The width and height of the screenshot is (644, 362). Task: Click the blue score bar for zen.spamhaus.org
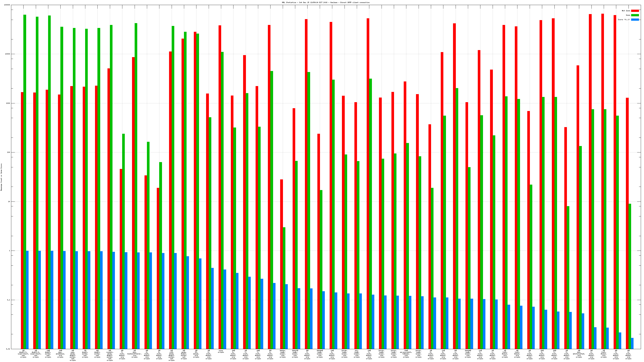click(x=64, y=300)
